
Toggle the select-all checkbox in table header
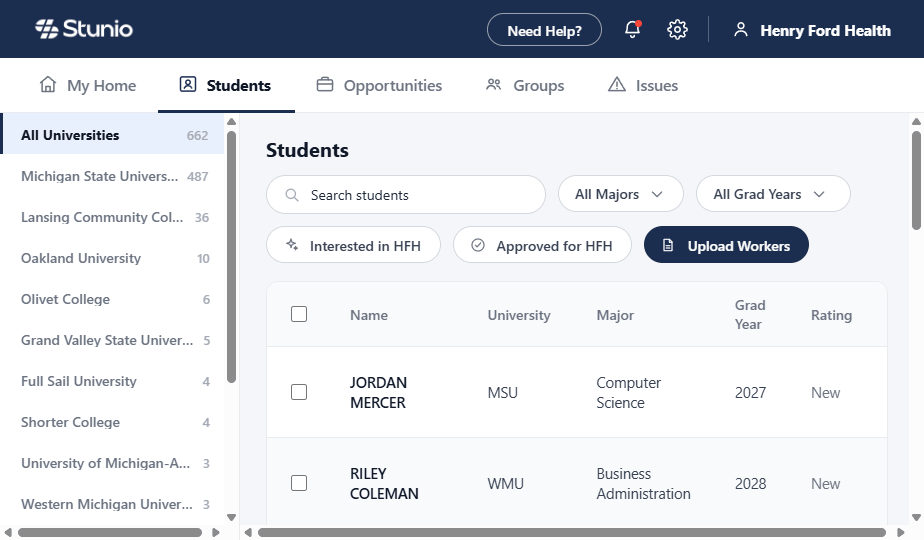click(299, 314)
